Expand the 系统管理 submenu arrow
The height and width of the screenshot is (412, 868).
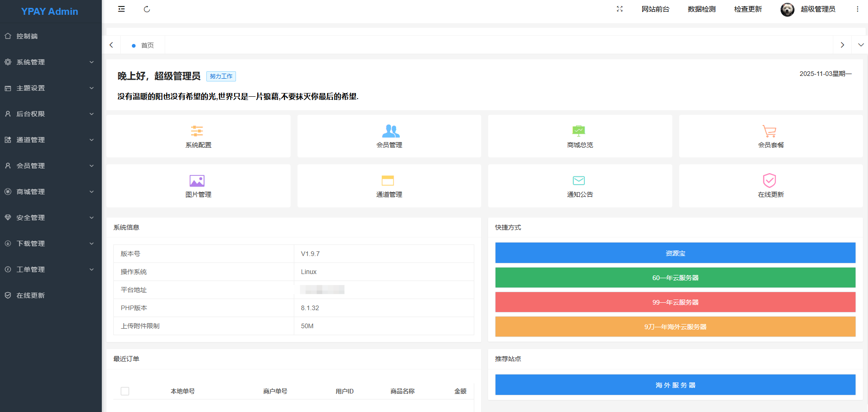[x=92, y=62]
